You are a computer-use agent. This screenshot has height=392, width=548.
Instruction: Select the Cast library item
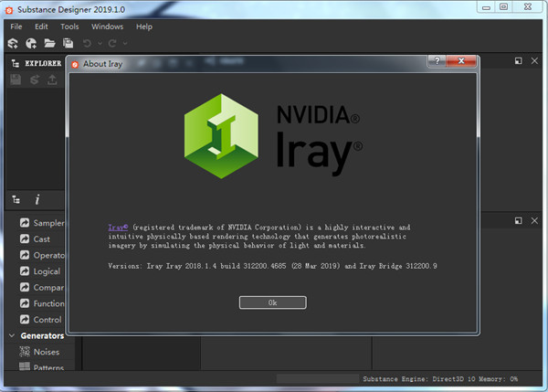click(35, 239)
